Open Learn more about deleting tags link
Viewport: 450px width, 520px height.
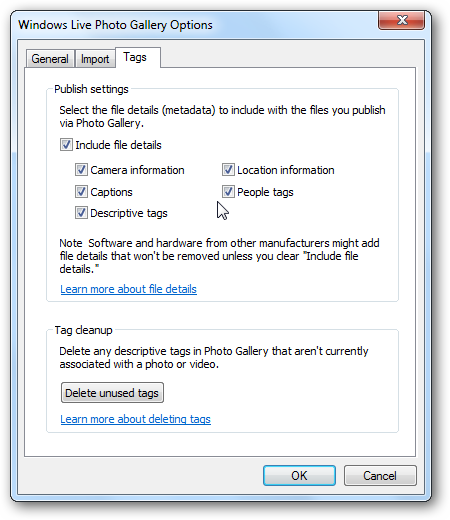[x=135, y=419]
